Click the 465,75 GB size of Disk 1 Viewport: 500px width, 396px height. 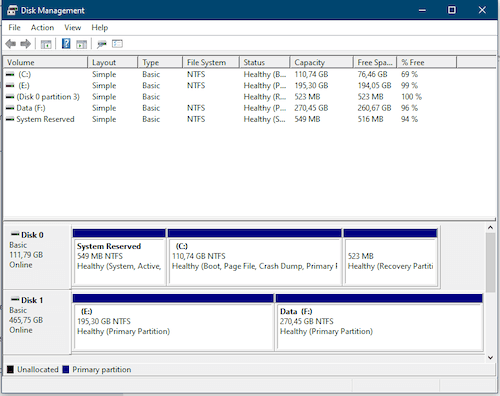click(x=26, y=320)
